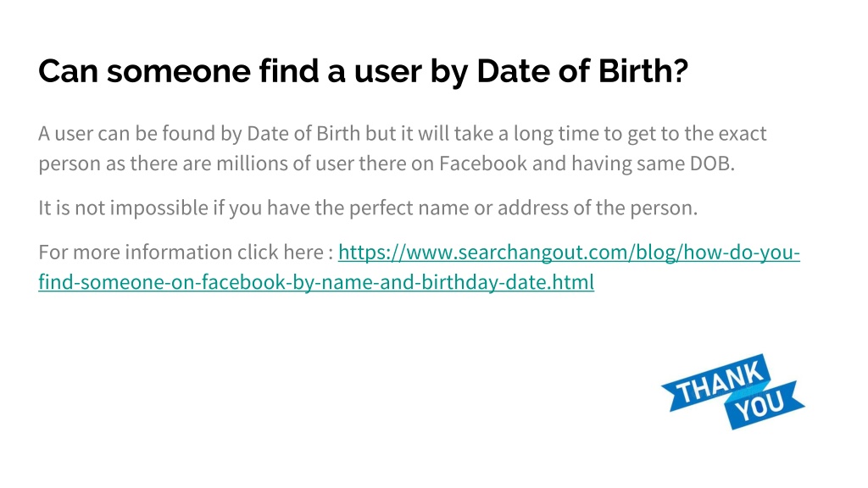Click 'For more information click here :' text

click(186, 252)
